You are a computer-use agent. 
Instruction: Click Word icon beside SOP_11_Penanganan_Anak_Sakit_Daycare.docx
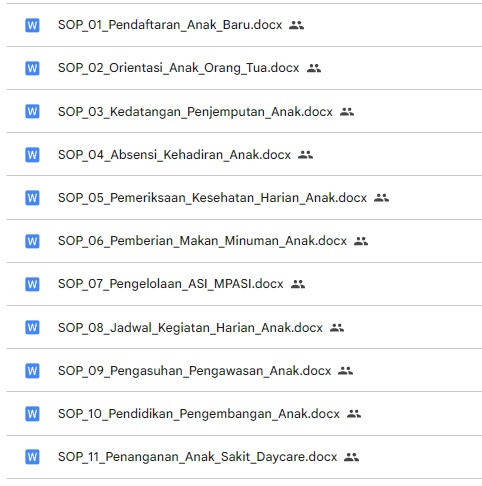pos(32,457)
